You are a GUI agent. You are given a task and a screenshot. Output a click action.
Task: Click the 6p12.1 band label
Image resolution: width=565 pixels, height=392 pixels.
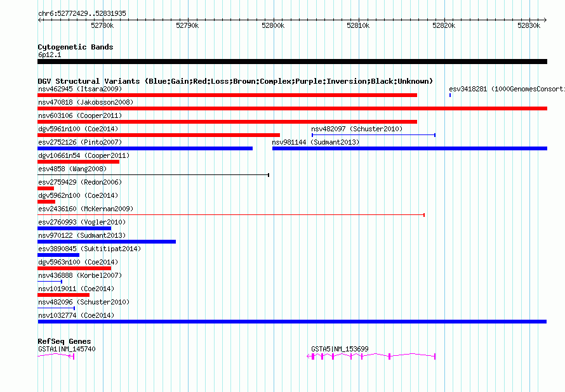pyautogui.click(x=50, y=55)
